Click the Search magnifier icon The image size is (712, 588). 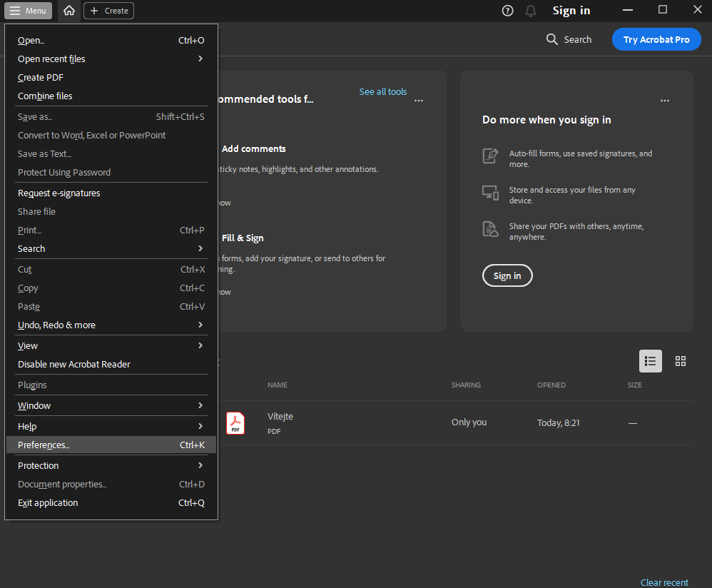point(551,40)
